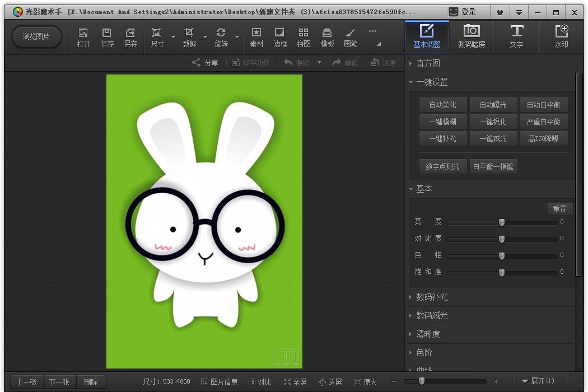Switch to the Digital Darkroom (数码暗房) tab
The height and width of the screenshot is (392, 588).
pyautogui.click(x=472, y=36)
